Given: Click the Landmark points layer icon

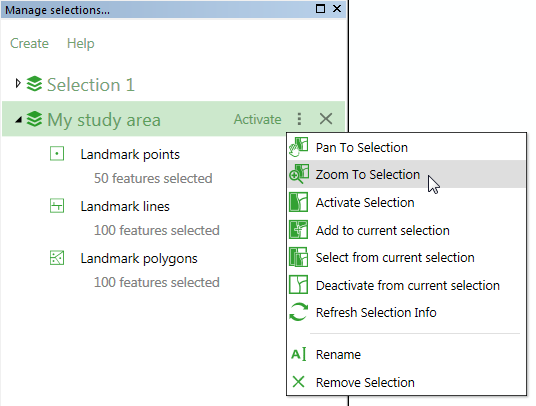Looking at the screenshot, I should [57, 153].
